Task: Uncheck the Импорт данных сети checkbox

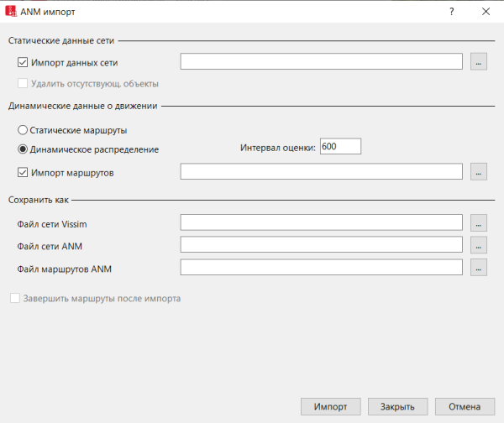Action: click(23, 62)
